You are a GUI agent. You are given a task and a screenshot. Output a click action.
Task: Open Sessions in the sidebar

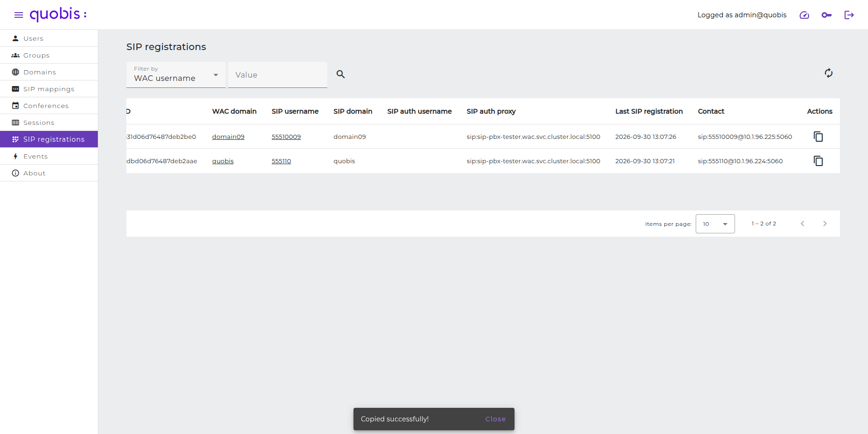[49, 123]
